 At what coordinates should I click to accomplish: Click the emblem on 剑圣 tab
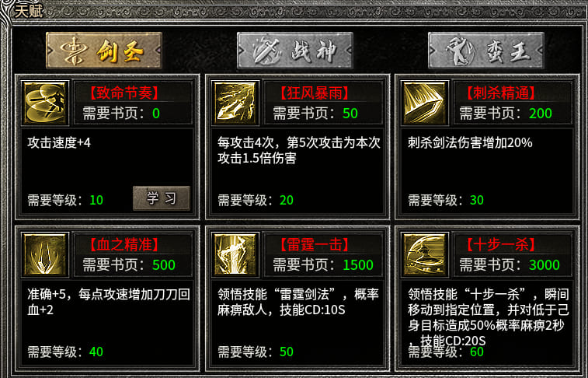pos(74,51)
